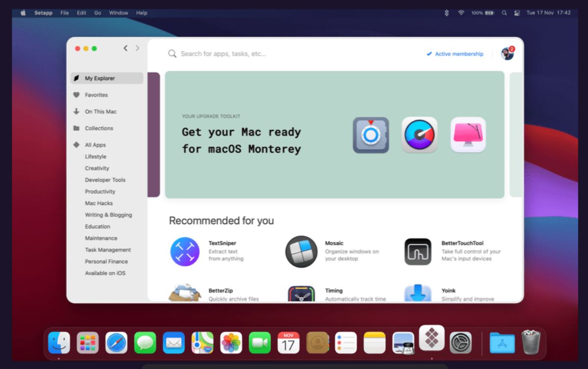The height and width of the screenshot is (369, 588).
Task: Click the Mosaic app icon
Action: pyautogui.click(x=301, y=252)
